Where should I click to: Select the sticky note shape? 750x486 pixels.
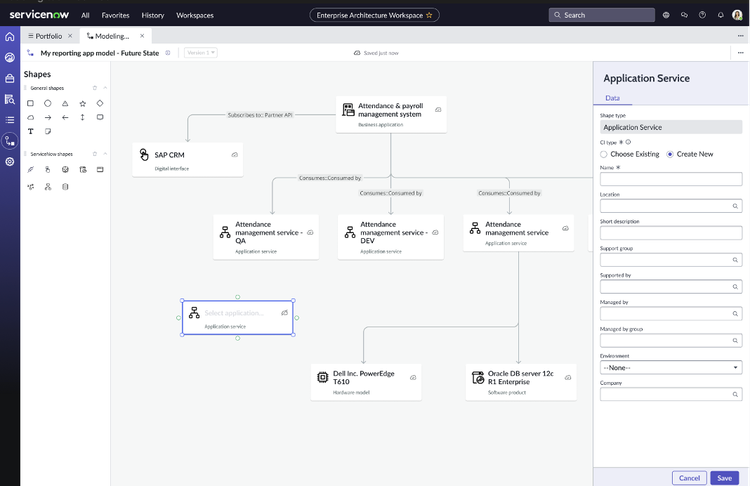[x=48, y=131]
